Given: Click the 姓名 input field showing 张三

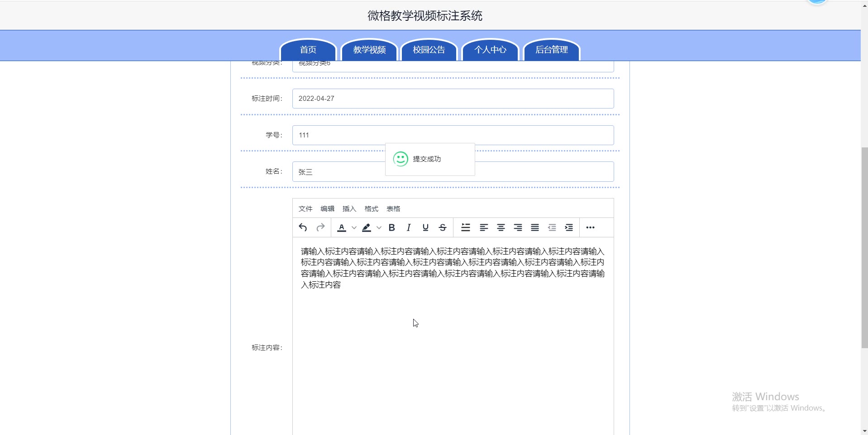Looking at the screenshot, I should tap(453, 172).
